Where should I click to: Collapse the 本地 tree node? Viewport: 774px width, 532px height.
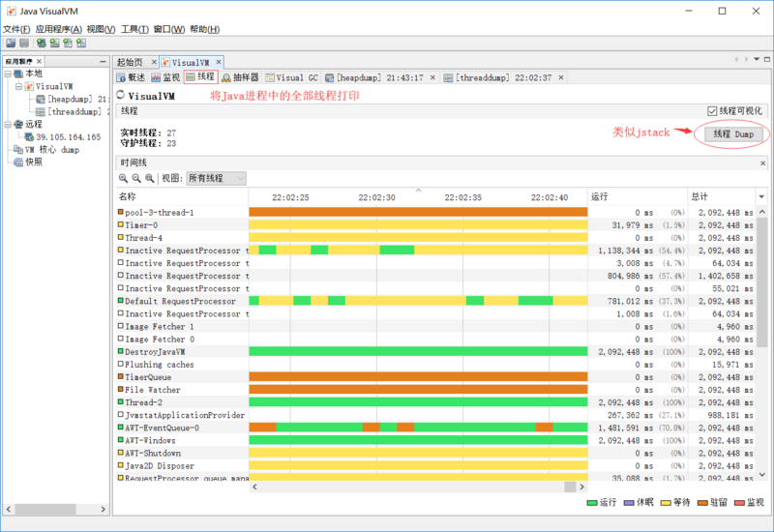8,74
